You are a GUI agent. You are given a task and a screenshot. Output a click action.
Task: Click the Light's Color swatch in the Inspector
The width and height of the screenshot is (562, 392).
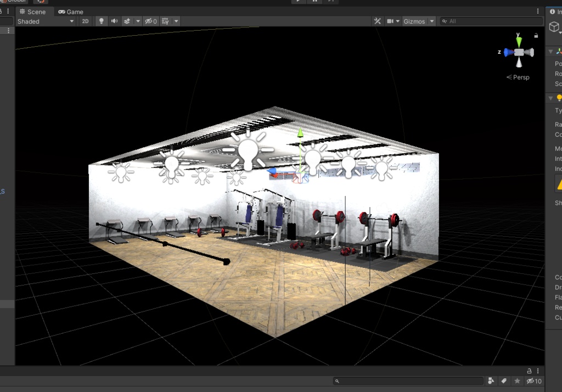559,135
